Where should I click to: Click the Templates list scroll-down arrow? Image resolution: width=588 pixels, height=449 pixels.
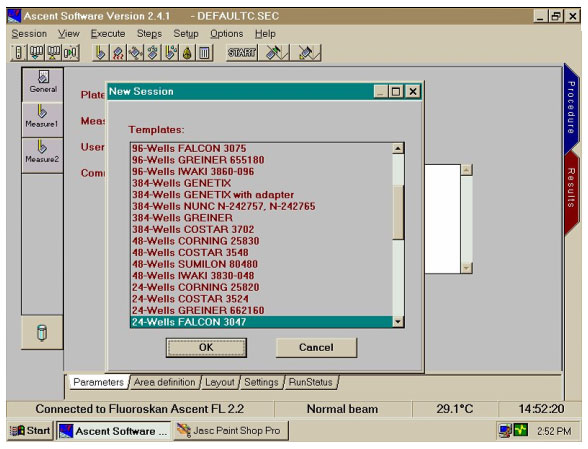[x=398, y=322]
